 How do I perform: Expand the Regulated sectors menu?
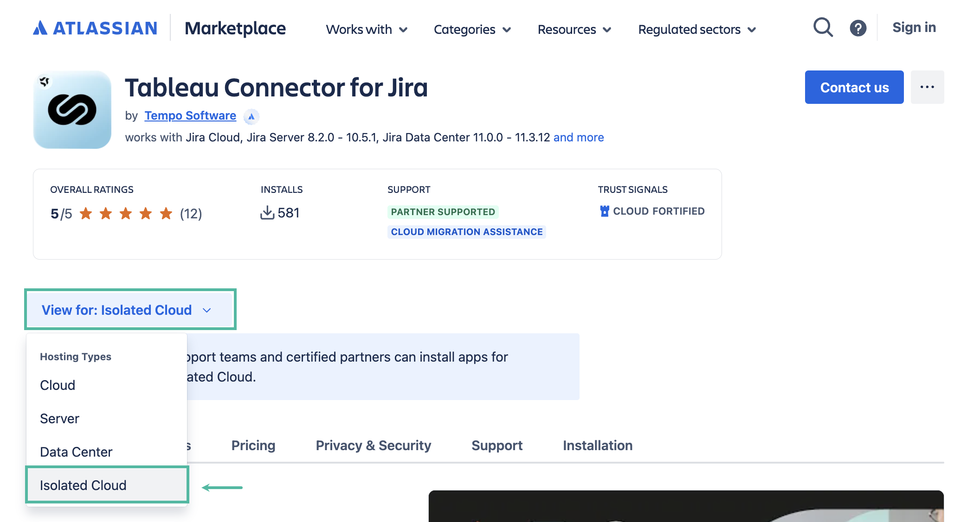[x=697, y=29]
